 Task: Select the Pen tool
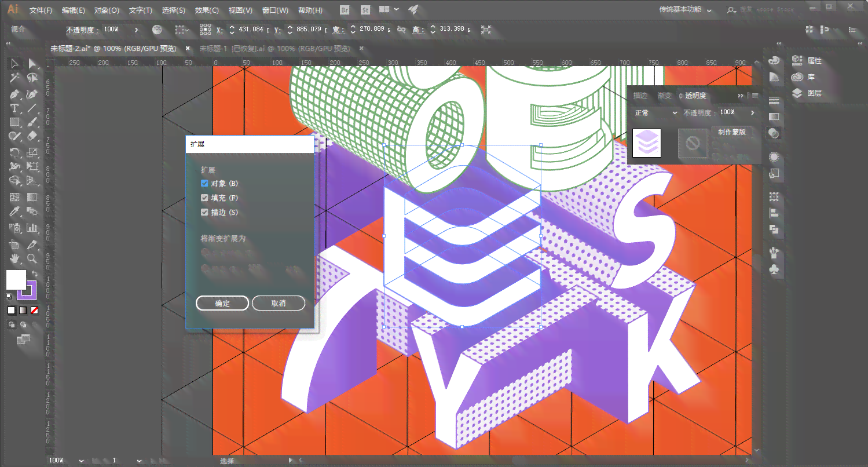tap(15, 93)
